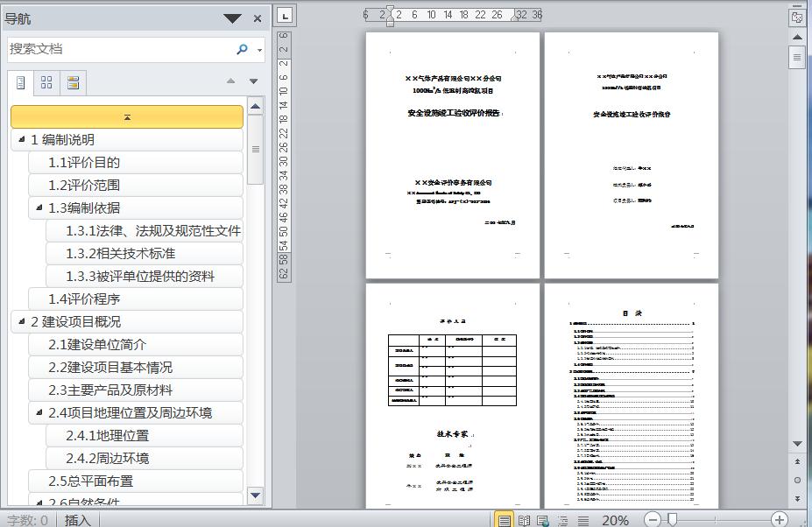This screenshot has height=527, width=812.
Task: Toggle the ruler button above document scrollbar
Action: click(x=796, y=17)
